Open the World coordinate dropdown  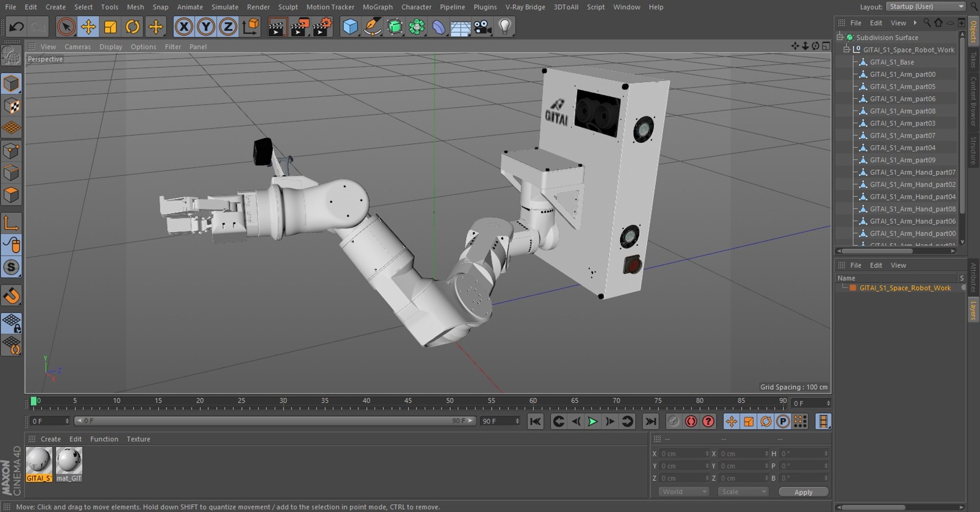(x=683, y=492)
